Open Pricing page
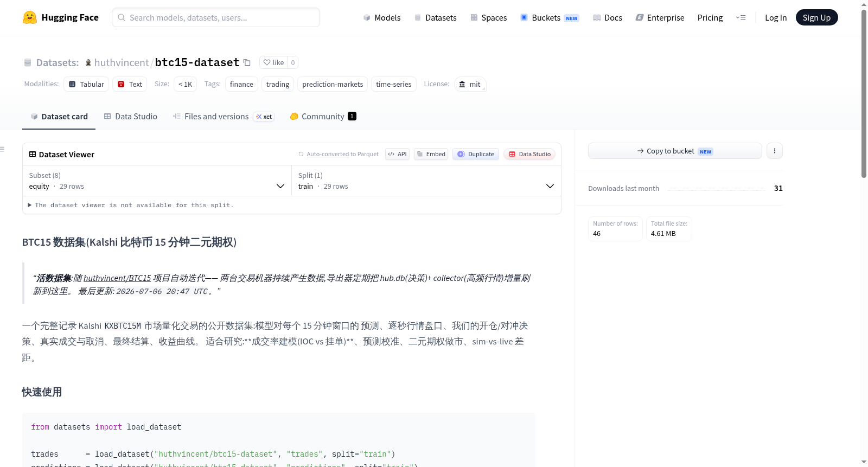The width and height of the screenshot is (868, 467). pyautogui.click(x=710, y=17)
